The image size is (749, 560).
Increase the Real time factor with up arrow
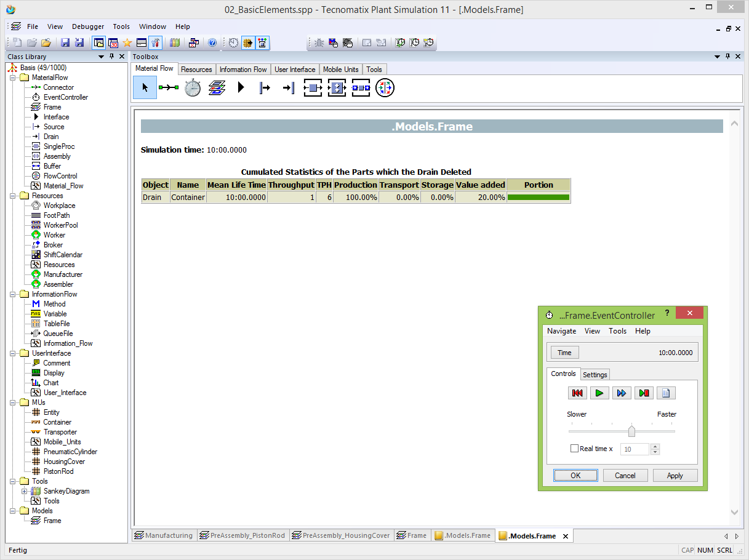click(x=655, y=446)
